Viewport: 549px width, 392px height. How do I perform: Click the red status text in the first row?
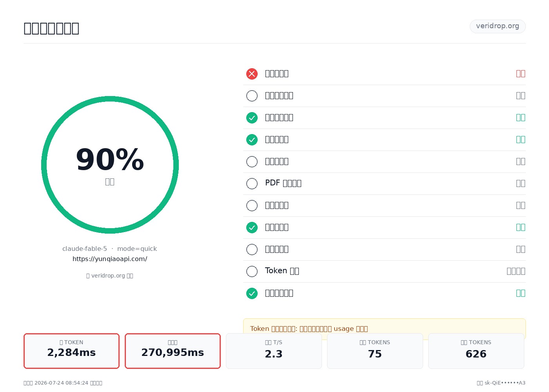pyautogui.click(x=521, y=74)
